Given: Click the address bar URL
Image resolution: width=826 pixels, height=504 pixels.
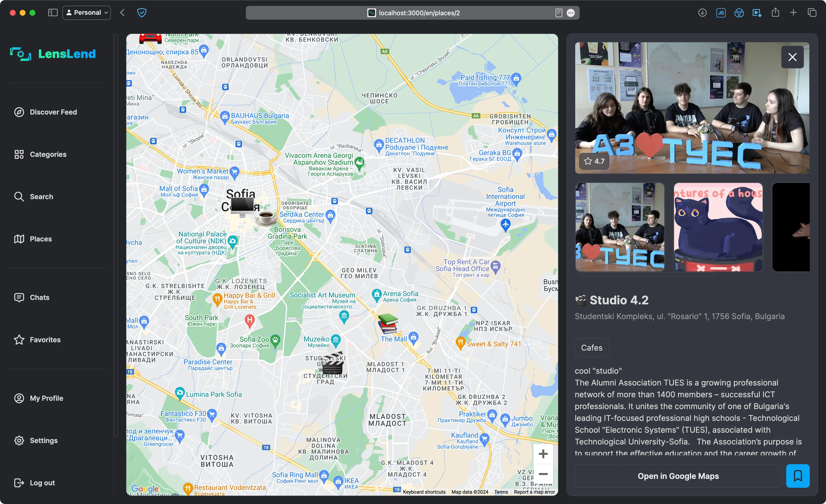Looking at the screenshot, I should pos(419,13).
